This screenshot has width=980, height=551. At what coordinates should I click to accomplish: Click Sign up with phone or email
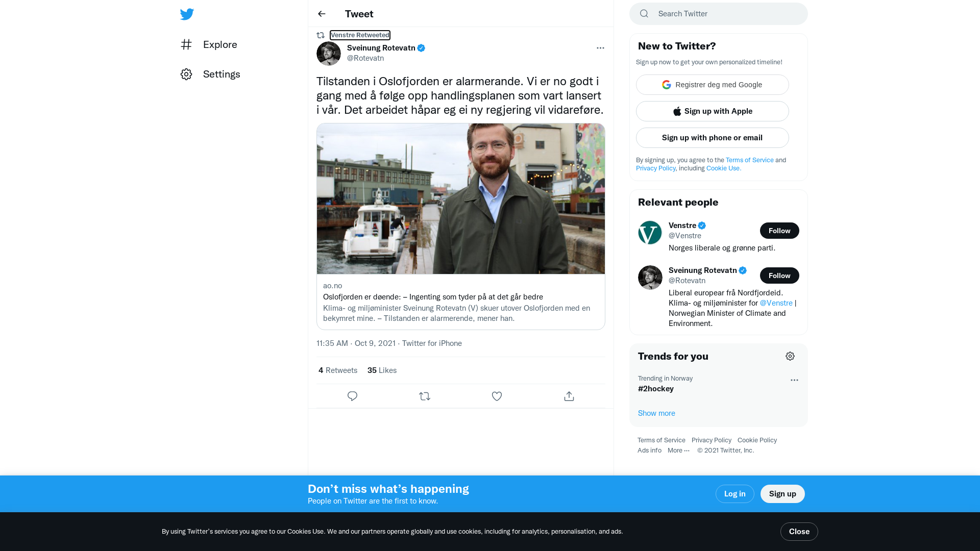pyautogui.click(x=713, y=138)
